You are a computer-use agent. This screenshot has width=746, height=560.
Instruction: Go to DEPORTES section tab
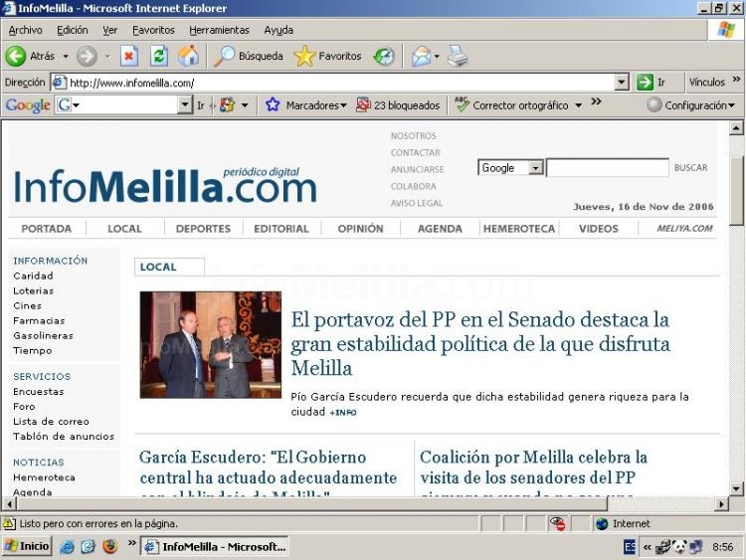point(203,229)
